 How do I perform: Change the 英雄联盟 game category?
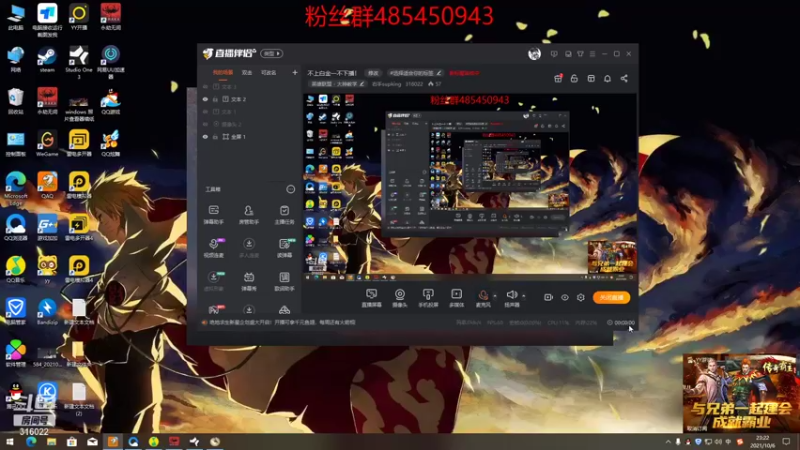(x=336, y=84)
